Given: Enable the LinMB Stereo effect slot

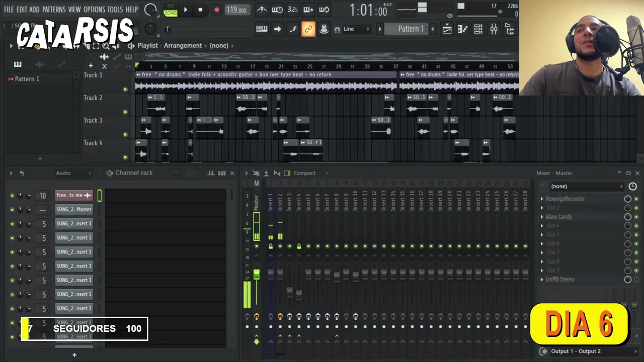Looking at the screenshot, I should 636,280.
